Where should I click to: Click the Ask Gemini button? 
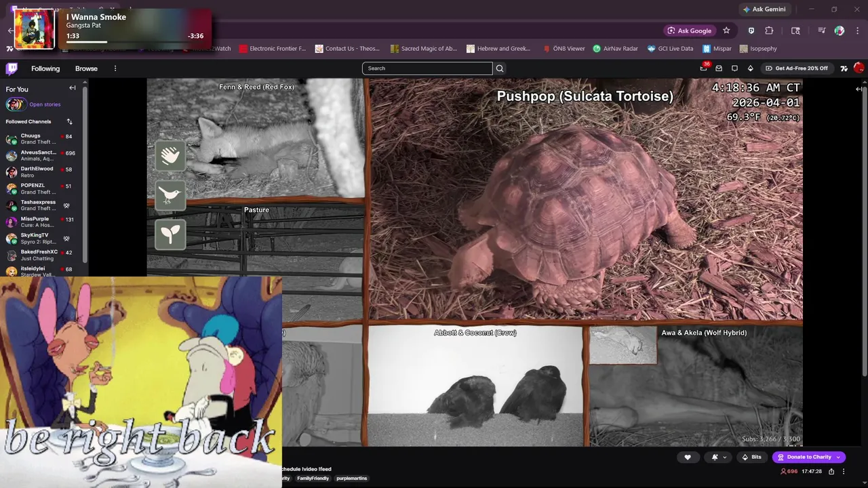(x=764, y=9)
